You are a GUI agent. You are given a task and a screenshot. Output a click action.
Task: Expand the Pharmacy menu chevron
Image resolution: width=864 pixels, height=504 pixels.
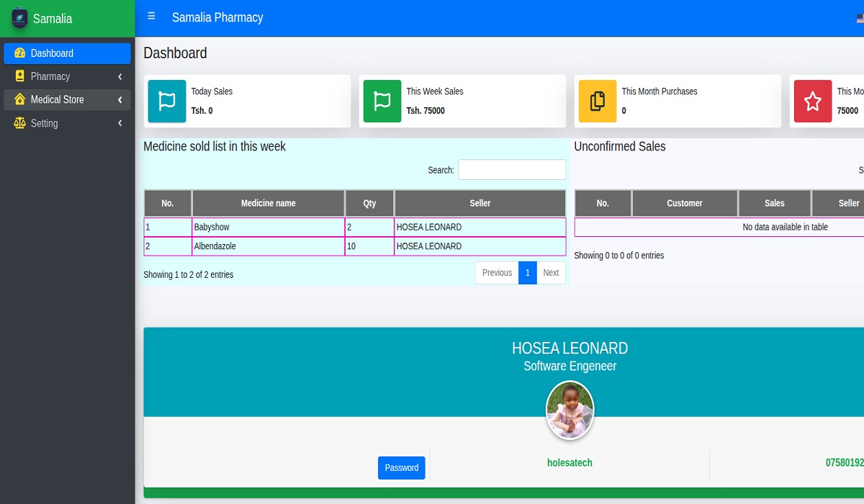(120, 76)
